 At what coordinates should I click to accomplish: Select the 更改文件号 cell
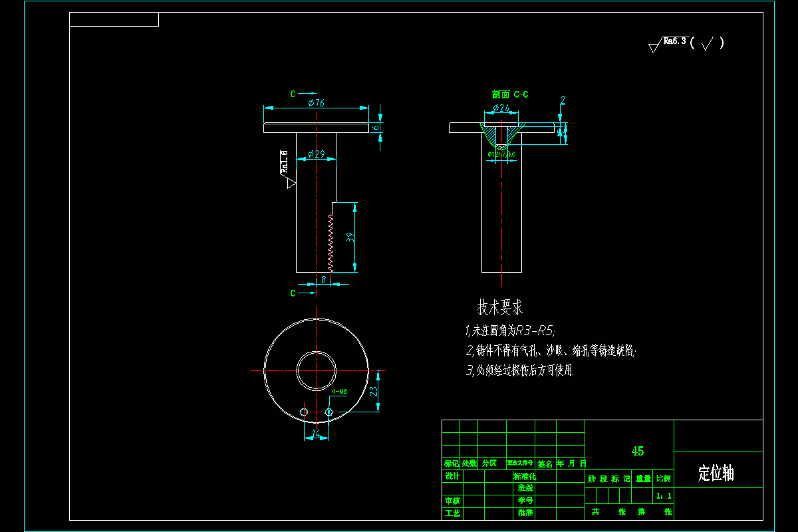click(520, 464)
